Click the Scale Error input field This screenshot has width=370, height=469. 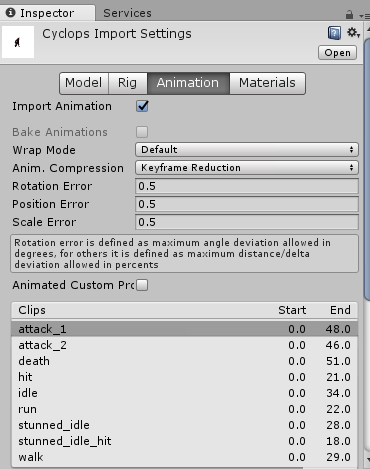[x=247, y=222]
